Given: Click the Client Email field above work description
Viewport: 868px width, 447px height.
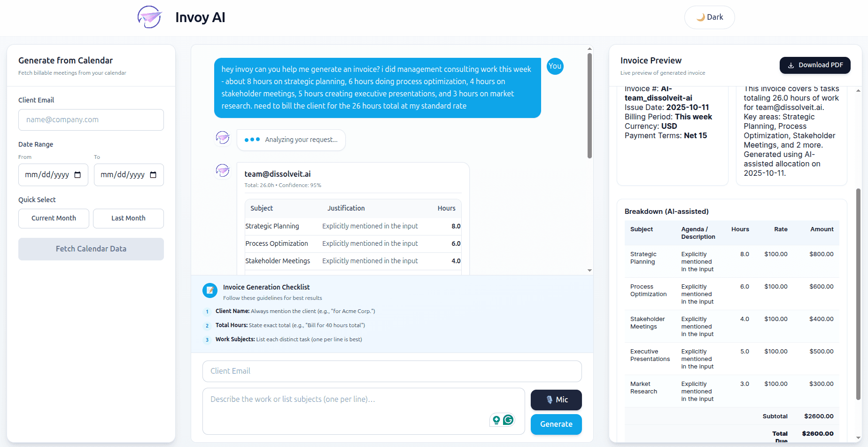Looking at the screenshot, I should 392,371.
